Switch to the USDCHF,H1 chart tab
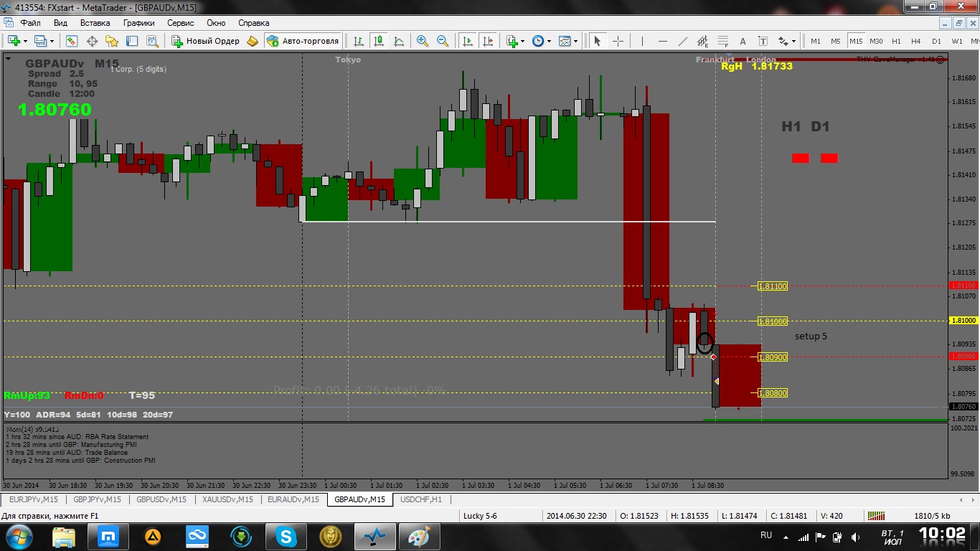This screenshot has width=980, height=551. click(421, 499)
